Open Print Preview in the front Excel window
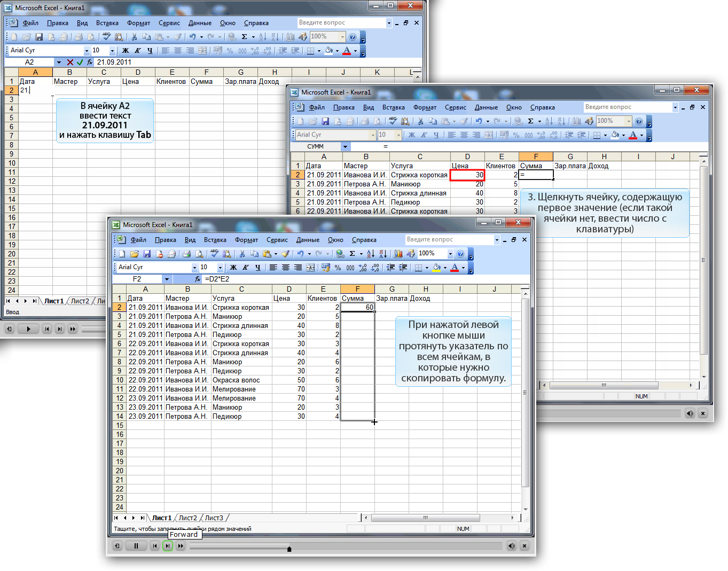The image size is (728, 571). click(199, 254)
